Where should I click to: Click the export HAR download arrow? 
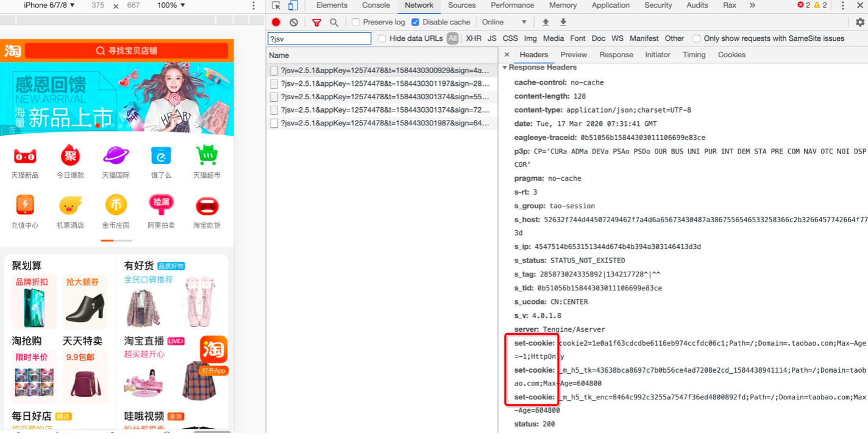pos(563,22)
